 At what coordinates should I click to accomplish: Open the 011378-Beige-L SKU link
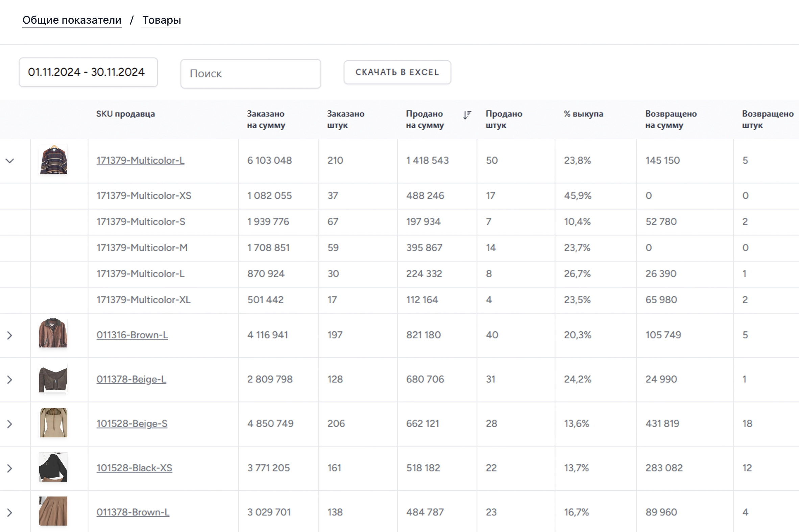point(131,379)
